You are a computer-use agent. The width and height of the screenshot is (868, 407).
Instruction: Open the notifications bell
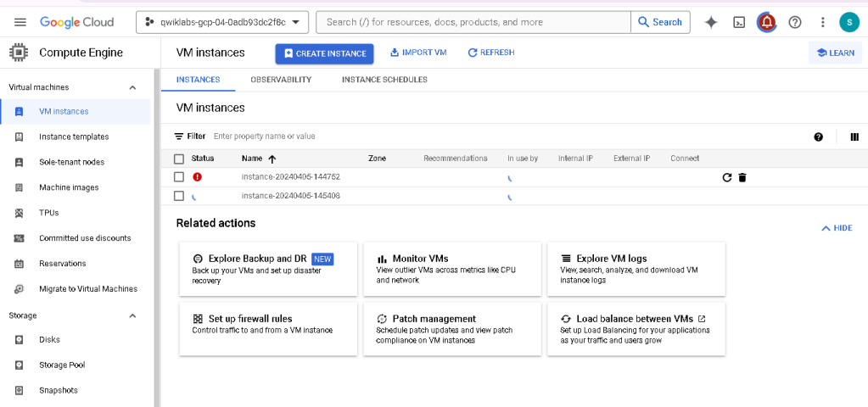[767, 22]
